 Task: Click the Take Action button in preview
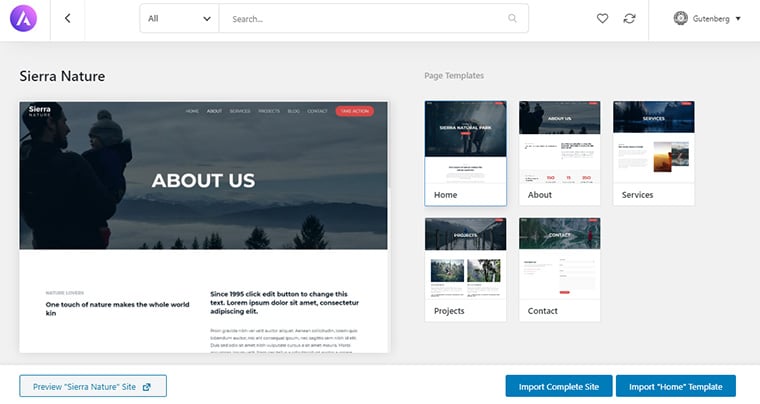(x=354, y=111)
